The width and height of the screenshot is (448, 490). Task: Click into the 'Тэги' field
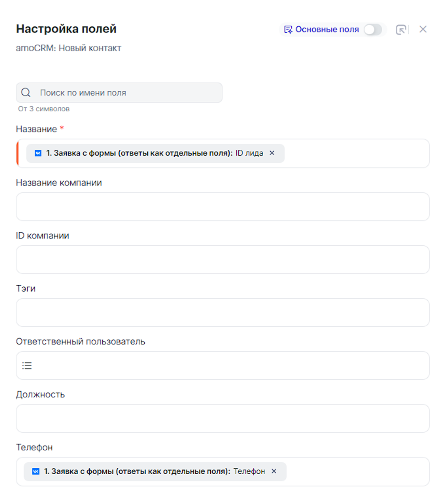click(223, 313)
